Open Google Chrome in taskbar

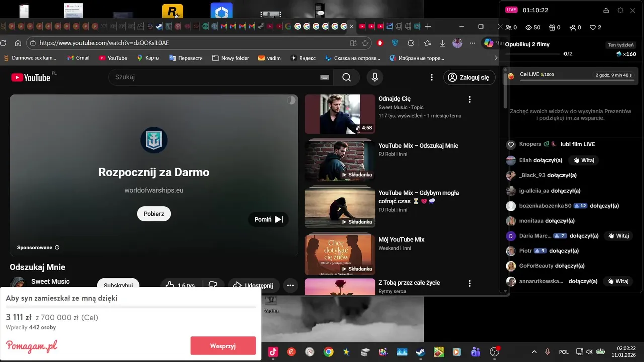[328, 352]
